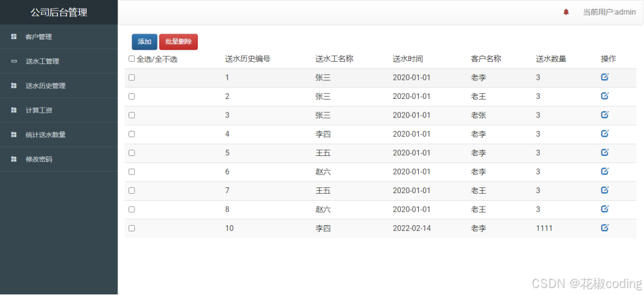Screen dimensions: 644x295
Task: Tick the checkbox for record 3
Action: [x=131, y=115]
